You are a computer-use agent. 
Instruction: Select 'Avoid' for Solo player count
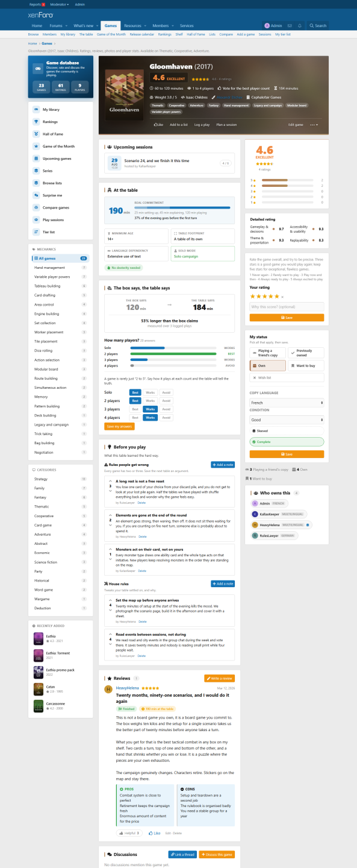pyautogui.click(x=166, y=392)
